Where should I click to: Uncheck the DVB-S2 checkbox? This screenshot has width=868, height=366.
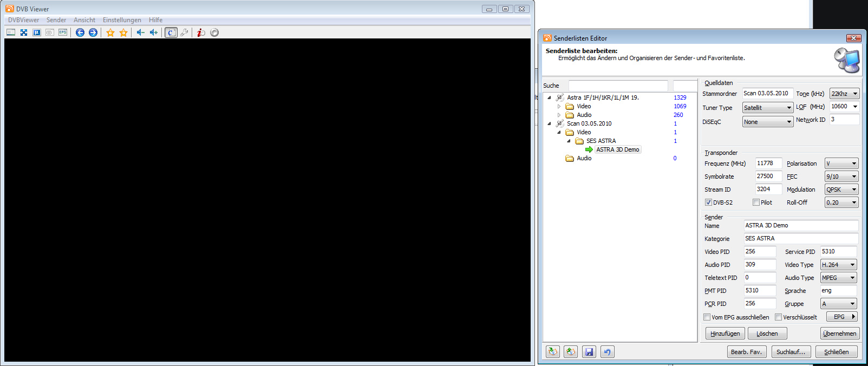click(x=708, y=202)
